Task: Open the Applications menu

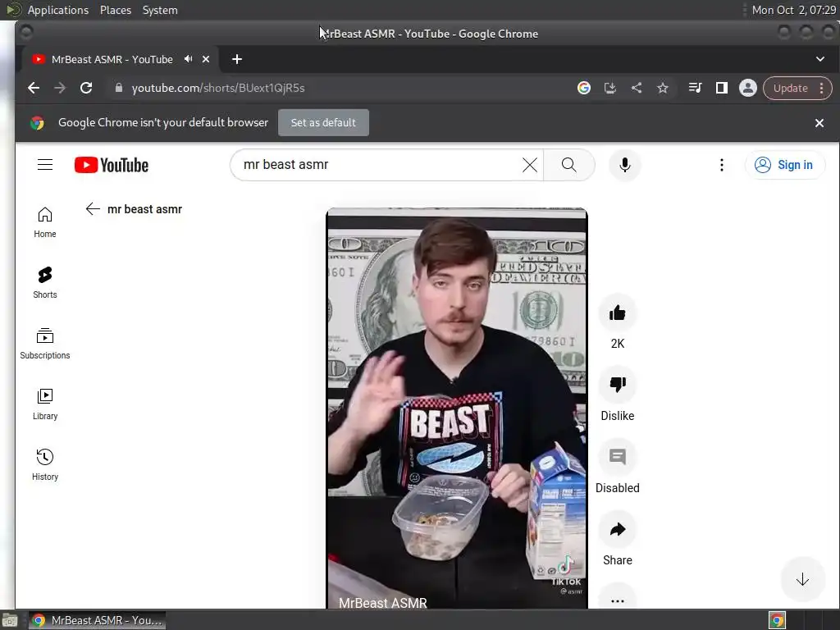Action: tap(58, 10)
